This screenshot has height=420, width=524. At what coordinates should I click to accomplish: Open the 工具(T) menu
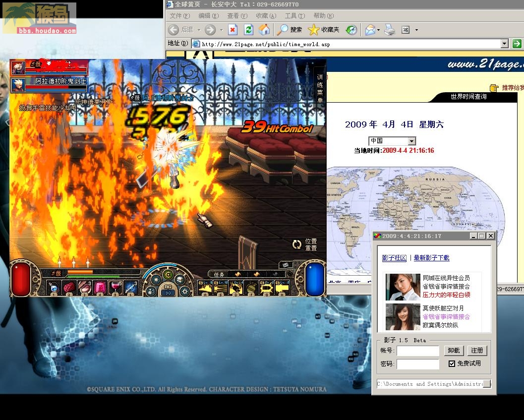point(295,16)
